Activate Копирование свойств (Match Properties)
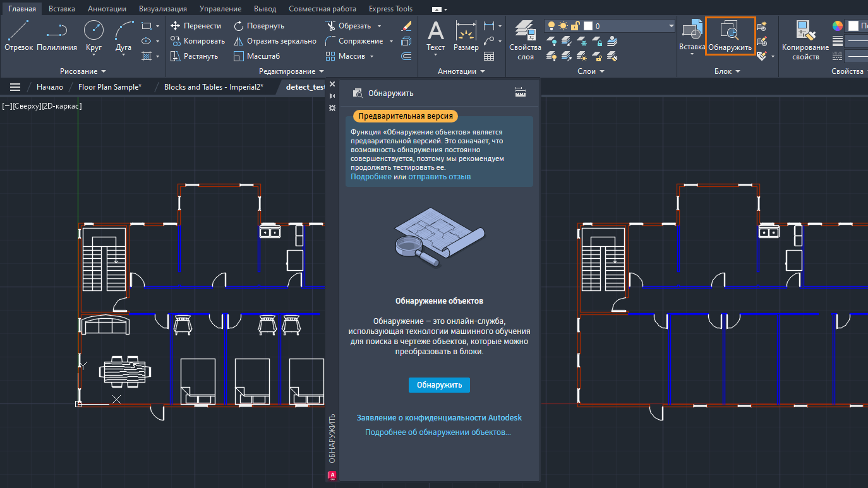This screenshot has width=868, height=488. tap(805, 37)
